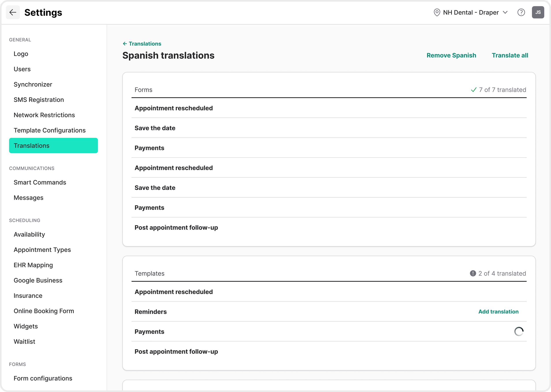The height and width of the screenshot is (392, 551).
Task: Open EHR Mapping settings
Action: click(x=53, y=265)
